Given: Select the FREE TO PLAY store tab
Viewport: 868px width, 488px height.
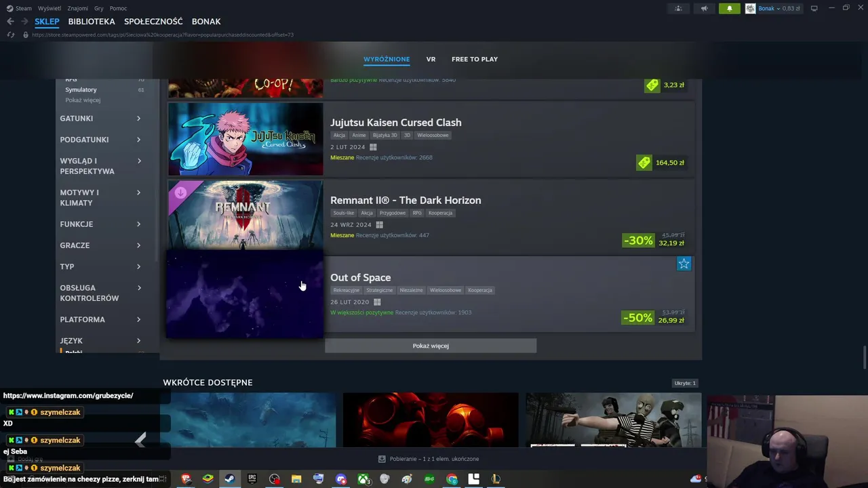Looking at the screenshot, I should click(x=475, y=59).
